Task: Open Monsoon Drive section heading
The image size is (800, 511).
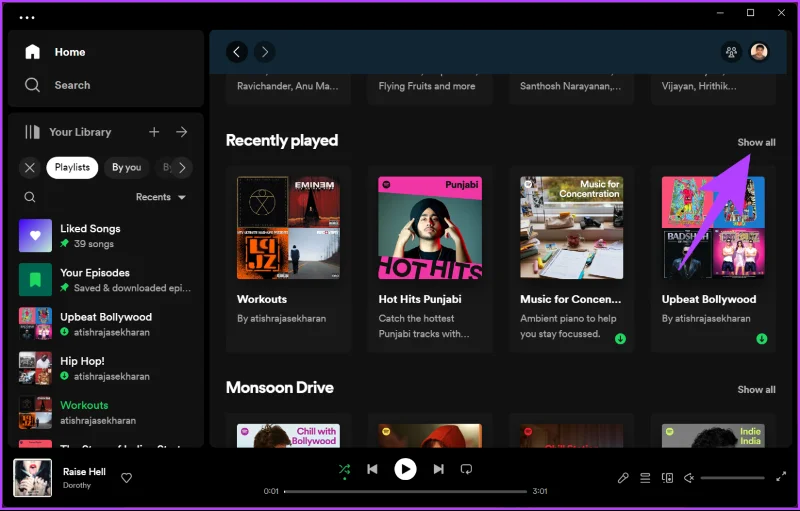Action: [280, 388]
